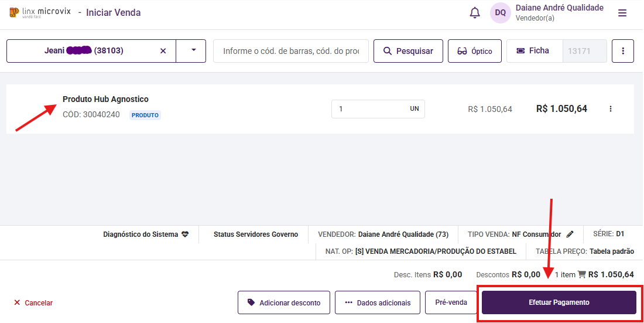
Task: Open the top toolbar three-dot options menu
Action: [623, 51]
